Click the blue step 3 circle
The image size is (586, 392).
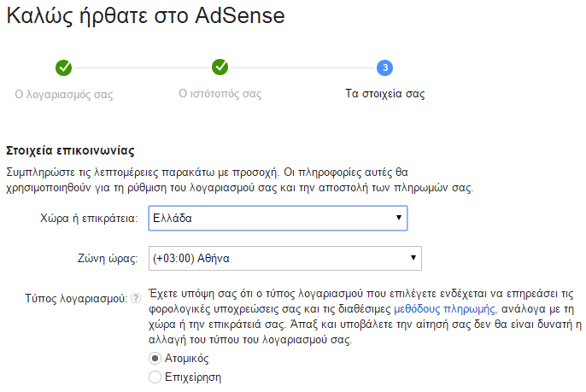(384, 67)
